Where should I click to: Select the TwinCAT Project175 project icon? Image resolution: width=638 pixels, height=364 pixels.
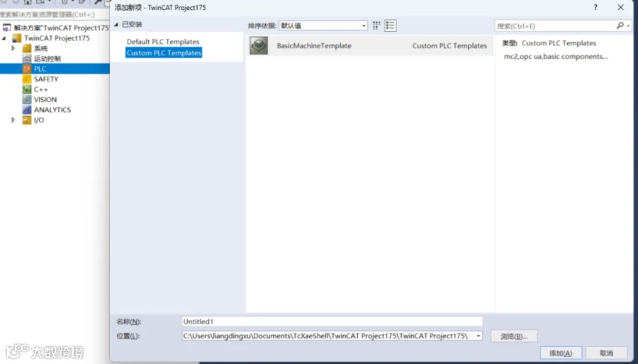point(17,38)
